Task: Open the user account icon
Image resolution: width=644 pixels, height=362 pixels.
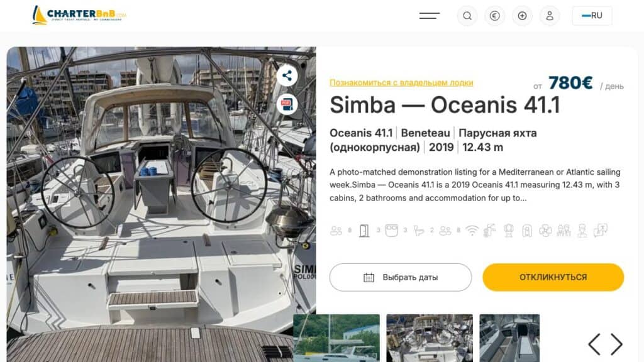Action: [x=550, y=16]
